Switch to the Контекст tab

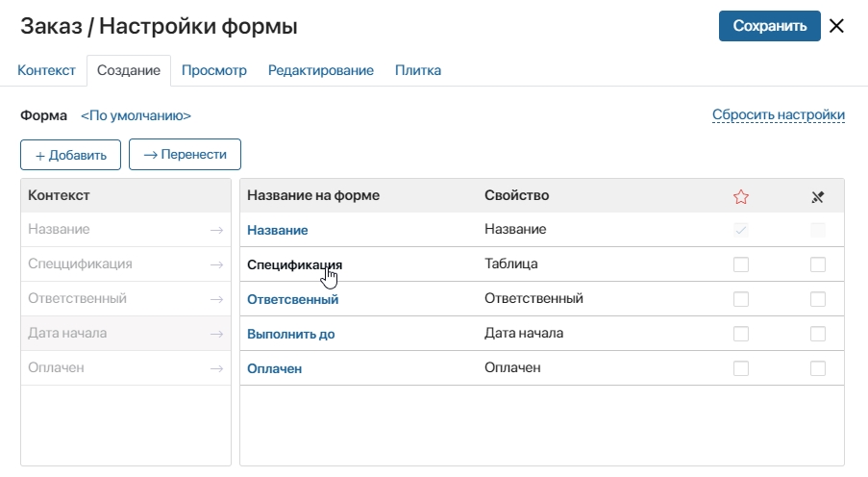pos(46,70)
